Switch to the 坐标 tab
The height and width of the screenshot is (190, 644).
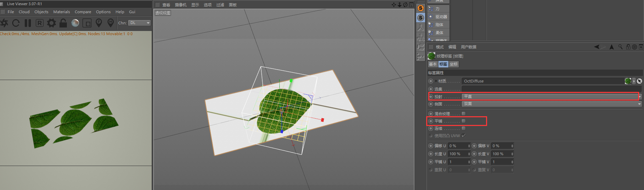(x=454, y=64)
